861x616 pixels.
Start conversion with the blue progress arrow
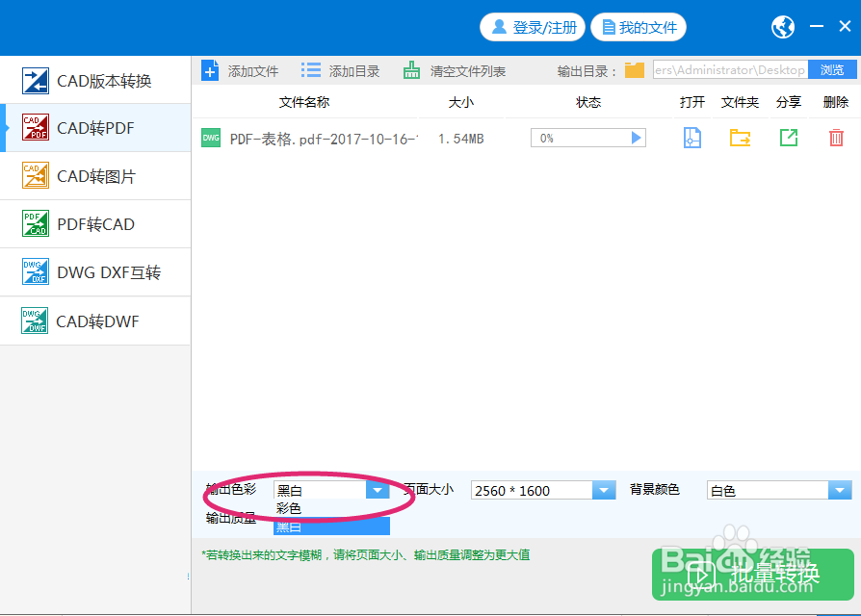[x=635, y=138]
